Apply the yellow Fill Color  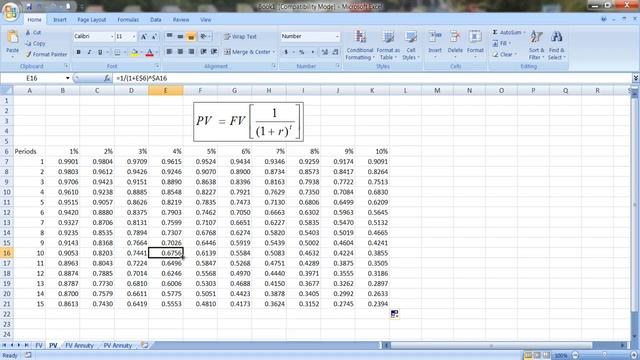134,52
